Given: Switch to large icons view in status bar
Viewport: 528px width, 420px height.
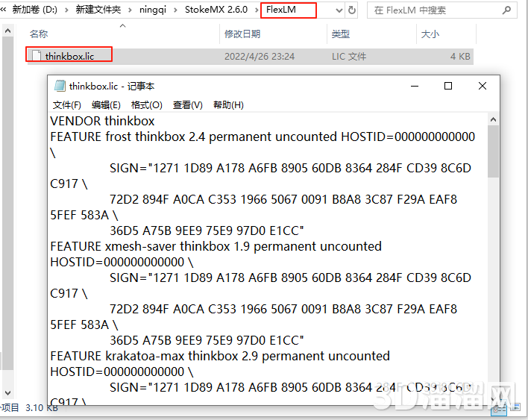Looking at the screenshot, I should click(x=515, y=407).
